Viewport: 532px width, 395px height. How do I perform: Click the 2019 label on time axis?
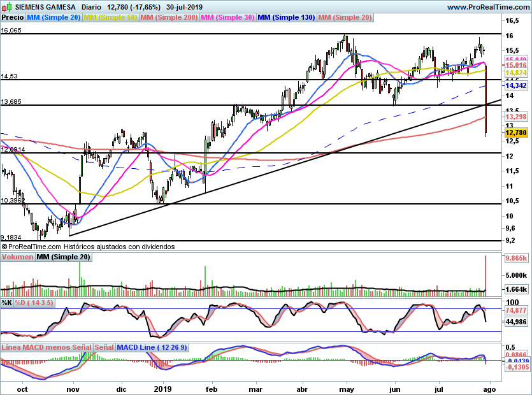(x=163, y=389)
